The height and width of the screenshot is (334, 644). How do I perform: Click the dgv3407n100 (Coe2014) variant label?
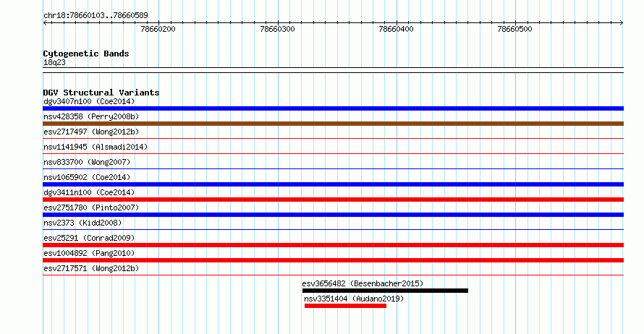click(x=89, y=101)
